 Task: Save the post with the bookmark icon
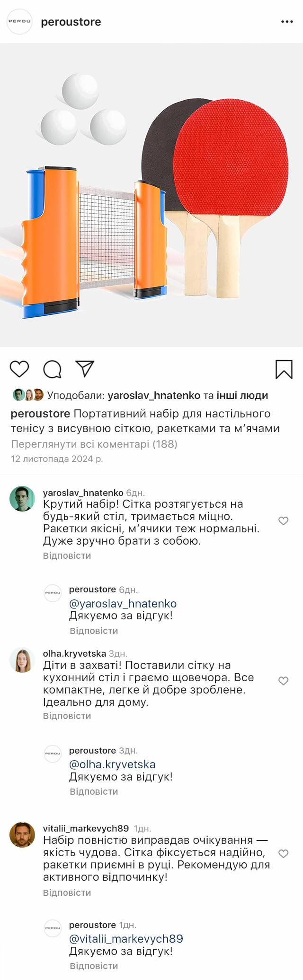pos(284,369)
